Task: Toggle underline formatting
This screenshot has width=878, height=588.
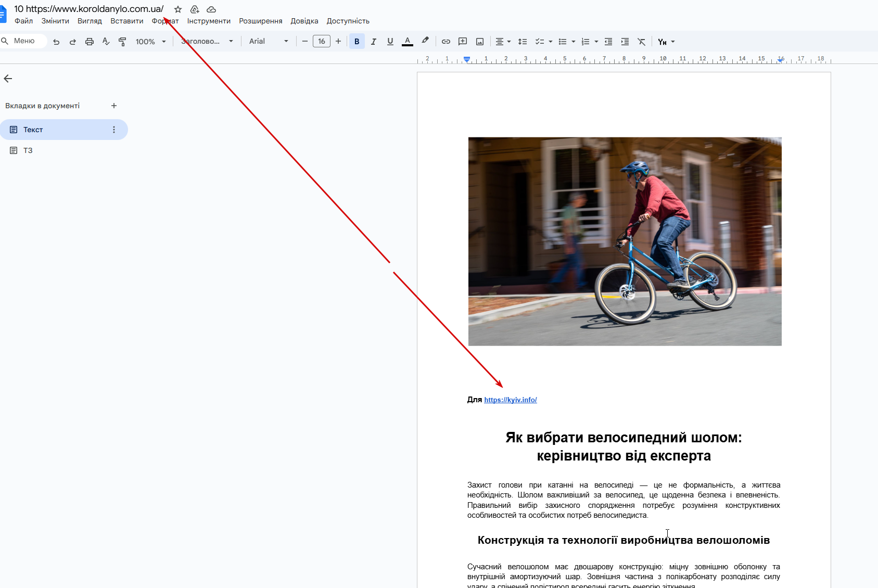Action: 390,42
